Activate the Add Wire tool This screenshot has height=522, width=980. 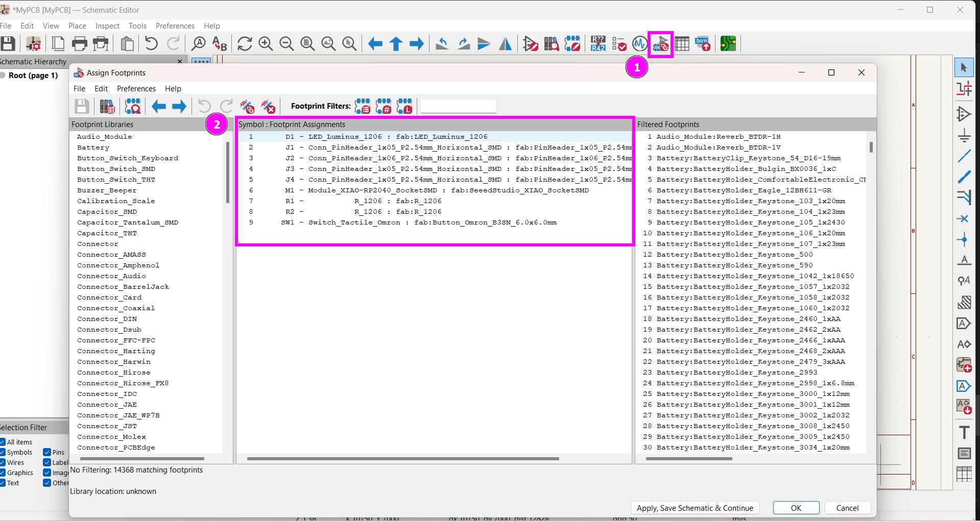click(964, 156)
